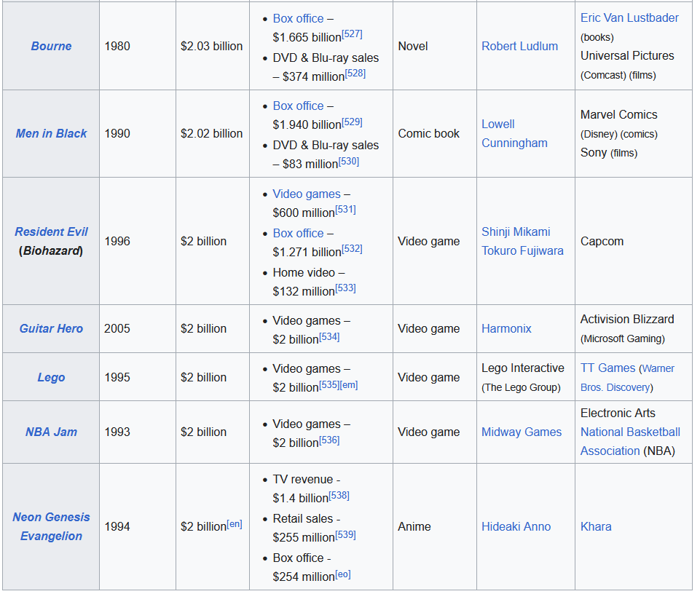This screenshot has height=594, width=700.
Task: Open citation 534 footnote
Action: 329,336
